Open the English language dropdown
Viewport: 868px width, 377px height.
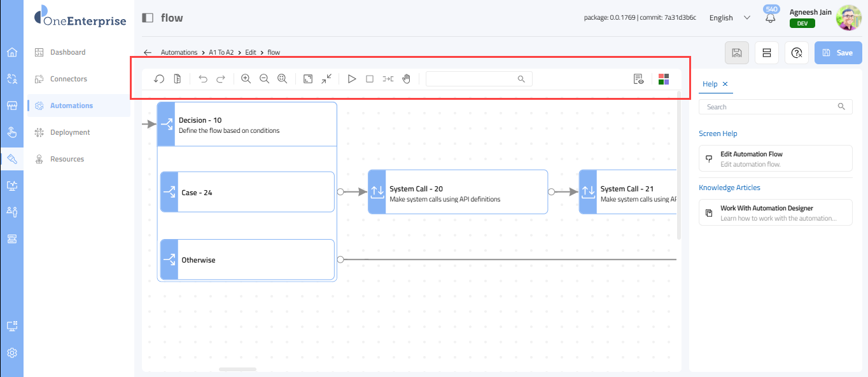(729, 18)
